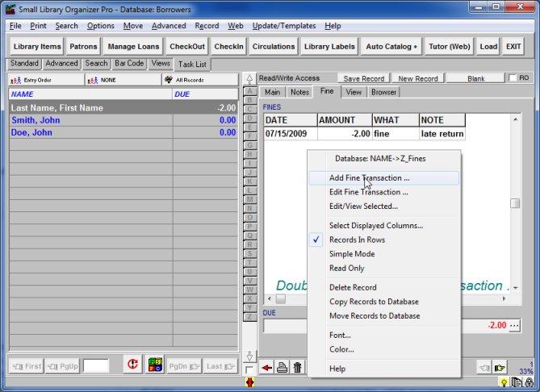Click the fines table horizontal scrollbar thumb
This screenshot has height=392, width=540.
pyautogui.click(x=281, y=298)
